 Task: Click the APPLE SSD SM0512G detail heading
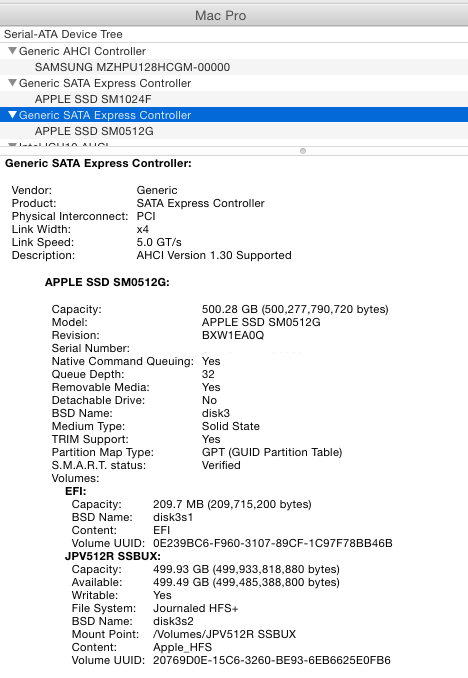(107, 282)
